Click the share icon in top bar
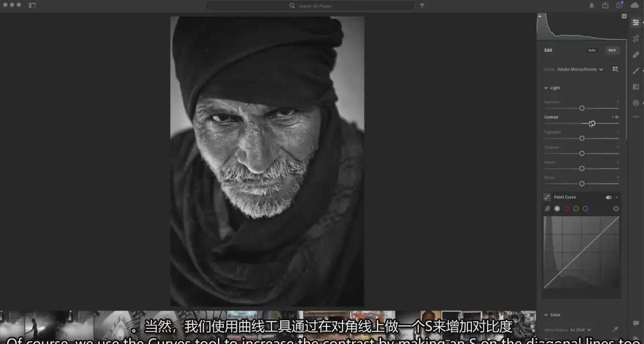Viewport: 644px width, 344px height. 605,6
